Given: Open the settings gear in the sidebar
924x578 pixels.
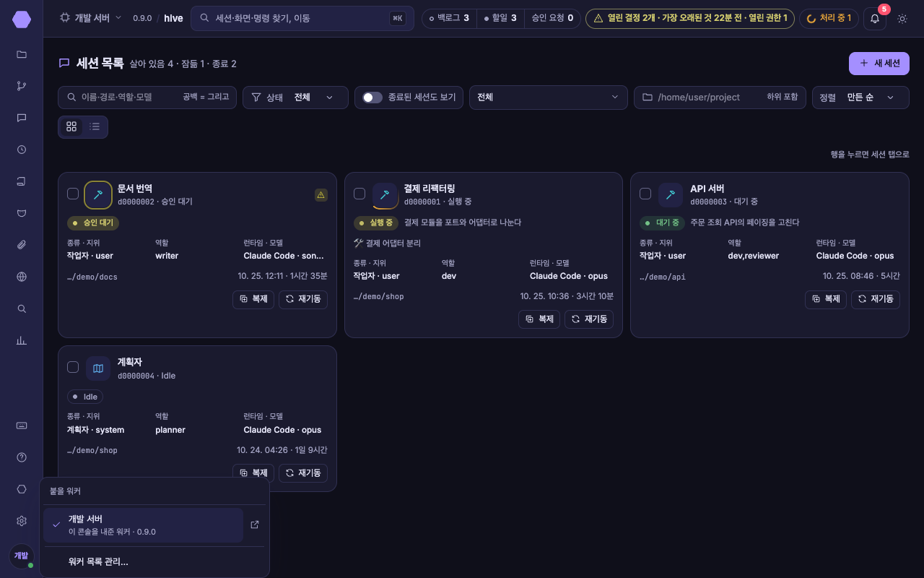Looking at the screenshot, I should [x=22, y=521].
